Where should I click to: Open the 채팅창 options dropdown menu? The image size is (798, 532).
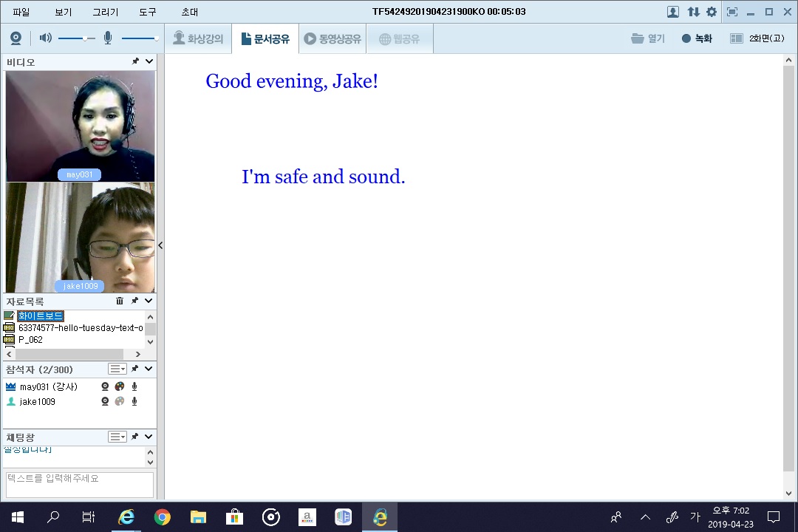117,437
